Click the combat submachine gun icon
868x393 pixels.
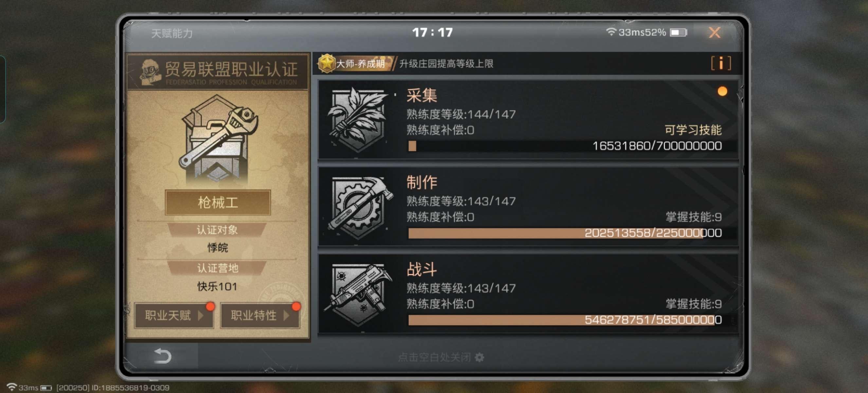[x=358, y=294]
